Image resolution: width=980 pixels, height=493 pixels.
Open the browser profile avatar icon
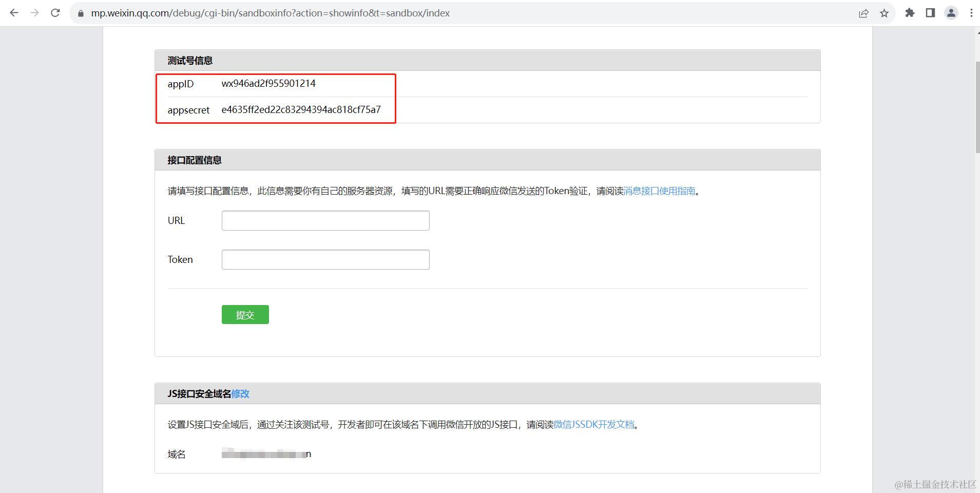952,13
